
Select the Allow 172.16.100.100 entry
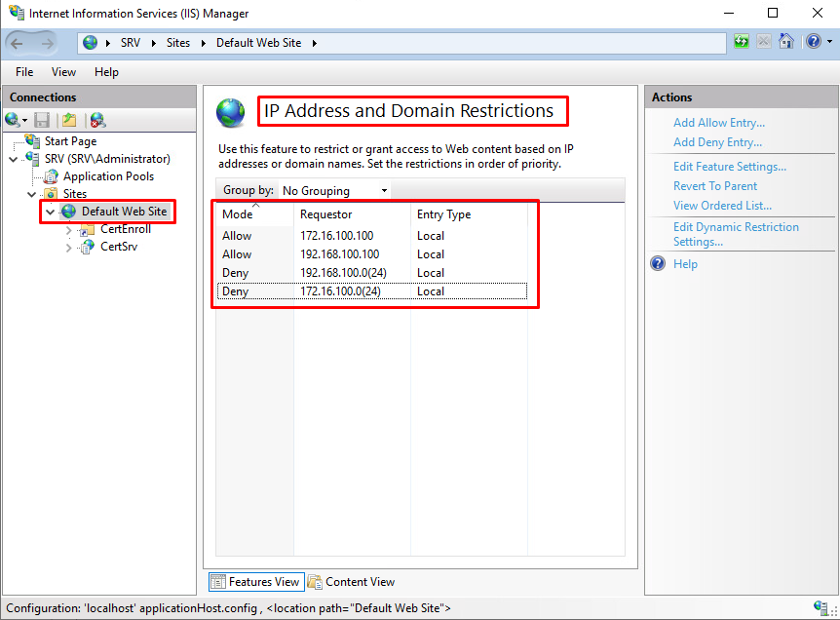point(372,236)
